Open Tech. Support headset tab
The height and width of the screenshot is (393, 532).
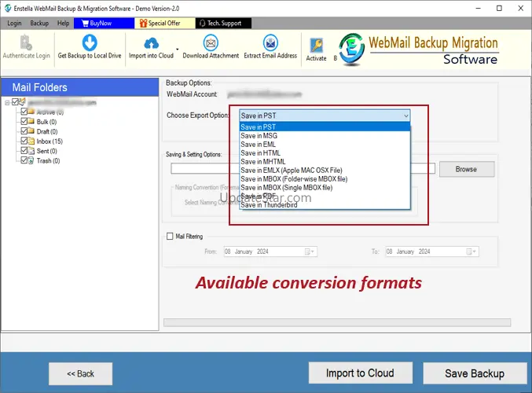coord(223,23)
